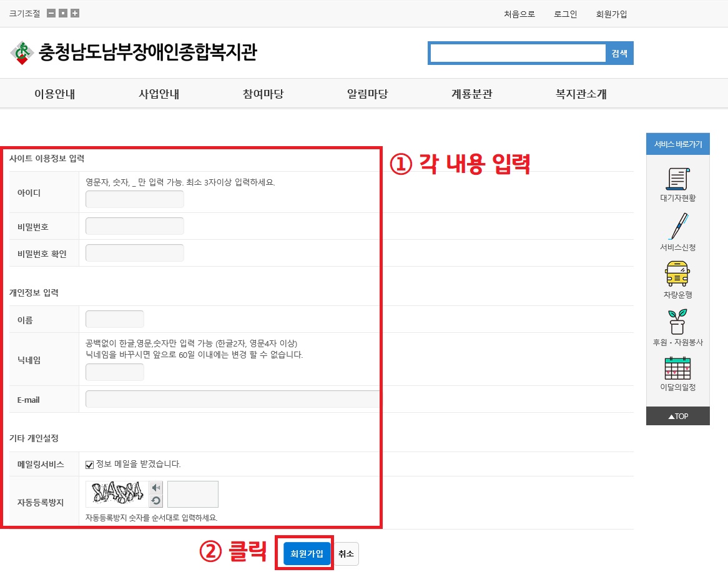Toggle the 정보 메일을 받겠습니다 checkbox
The width and height of the screenshot is (728, 572).
click(x=90, y=465)
